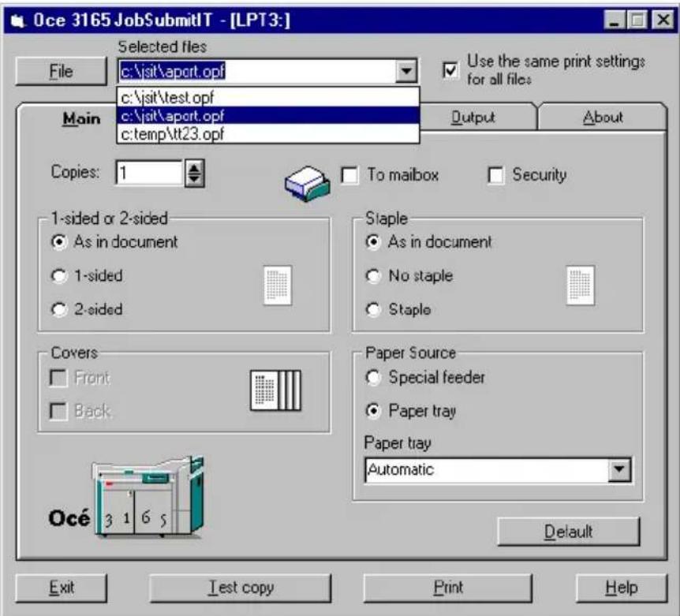
Task: Minimize the JobSubmitIT window
Action: pos(615,21)
